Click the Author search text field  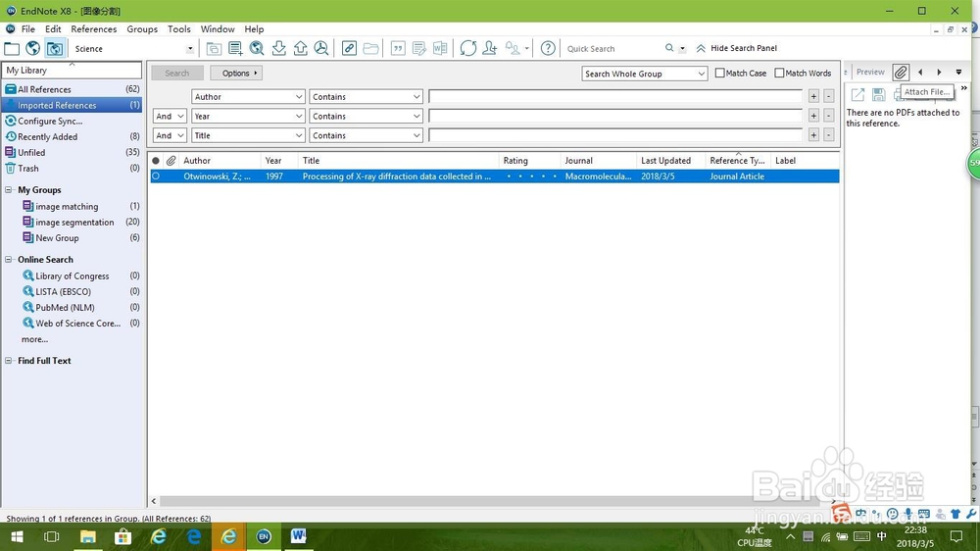615,96
